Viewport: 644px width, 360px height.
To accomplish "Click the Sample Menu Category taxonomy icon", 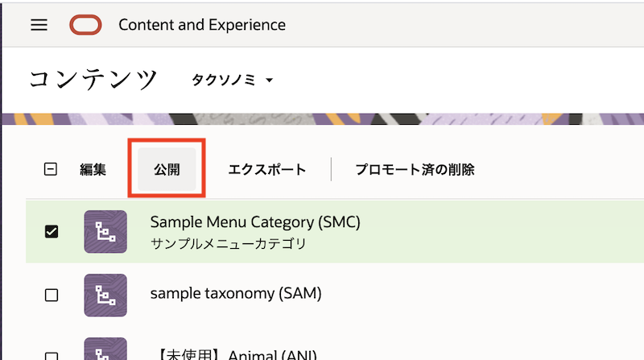I will [x=105, y=231].
